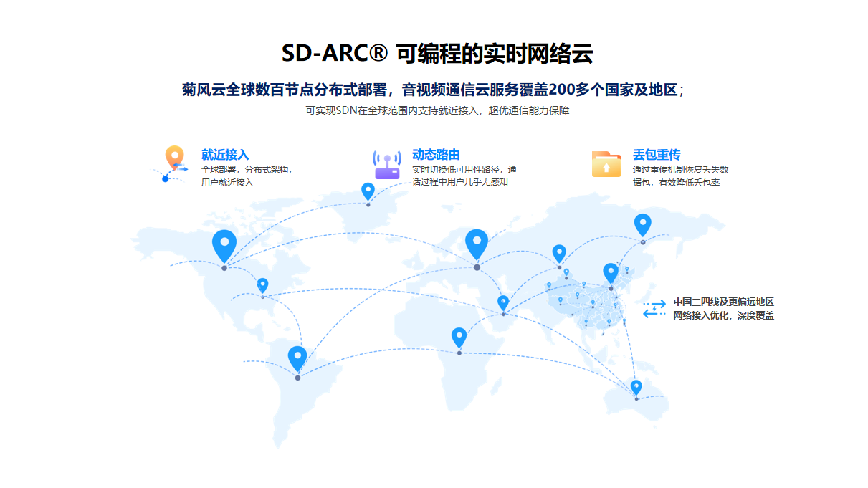Select the map pin over South America

pos(297,358)
